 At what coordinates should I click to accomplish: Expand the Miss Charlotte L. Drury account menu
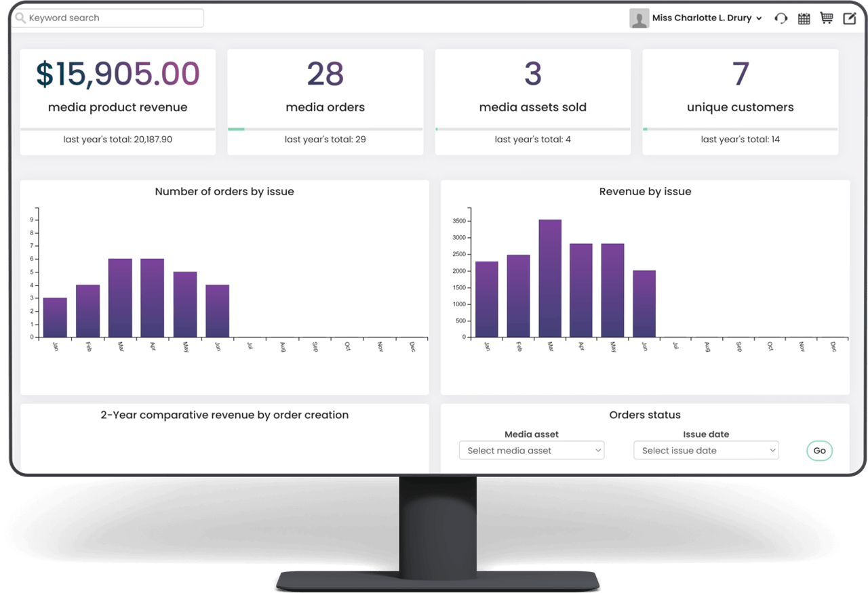click(704, 18)
